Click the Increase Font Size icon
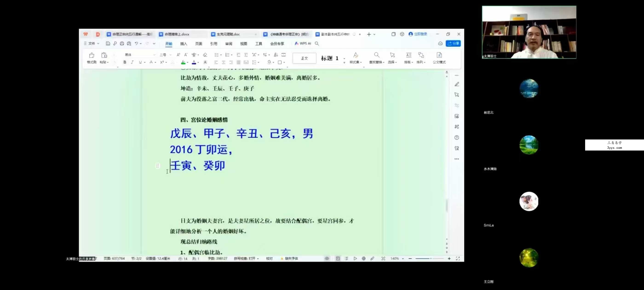Image resolution: width=644 pixels, height=290 pixels. click(178, 55)
